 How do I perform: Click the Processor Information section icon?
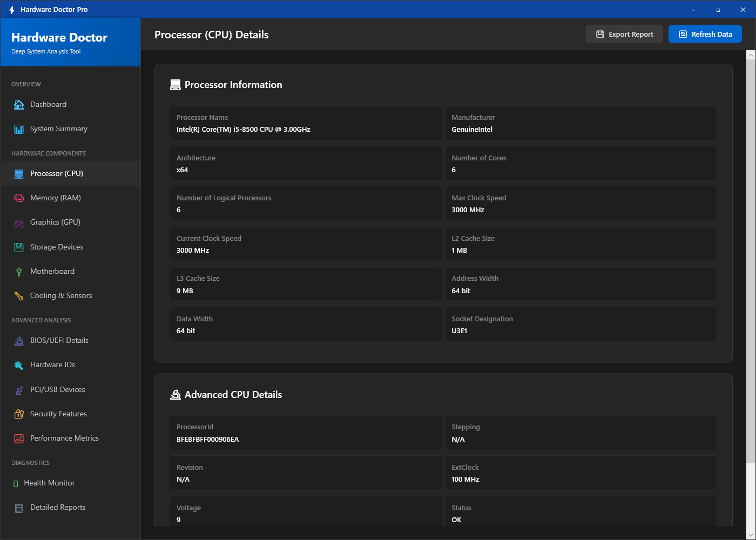pos(175,85)
